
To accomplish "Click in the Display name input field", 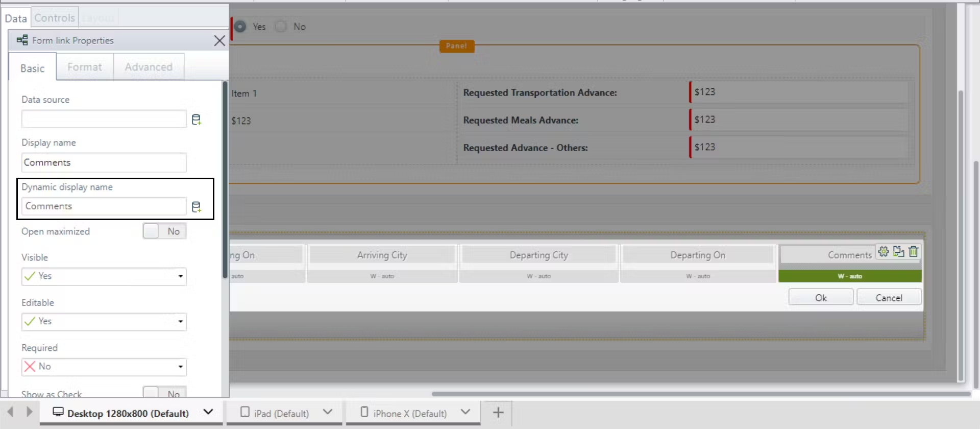I will (x=104, y=162).
